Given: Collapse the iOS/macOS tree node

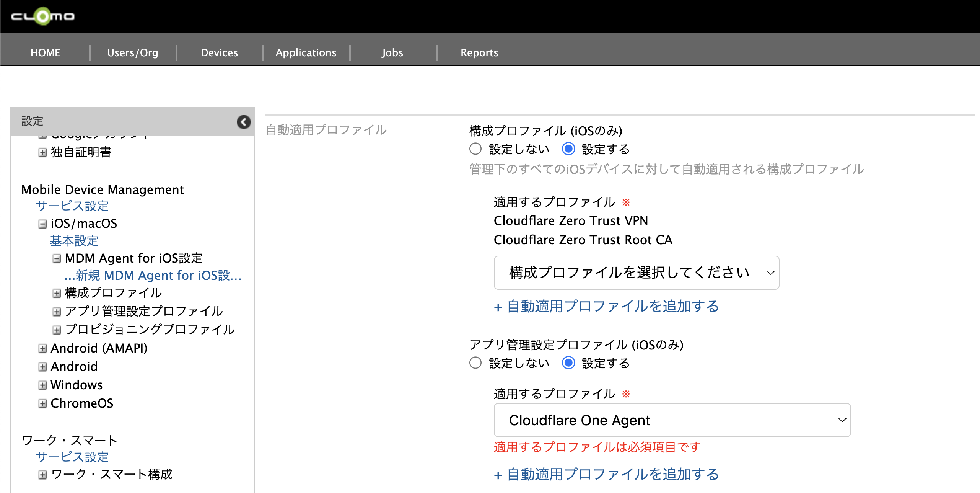Looking at the screenshot, I should [42, 224].
